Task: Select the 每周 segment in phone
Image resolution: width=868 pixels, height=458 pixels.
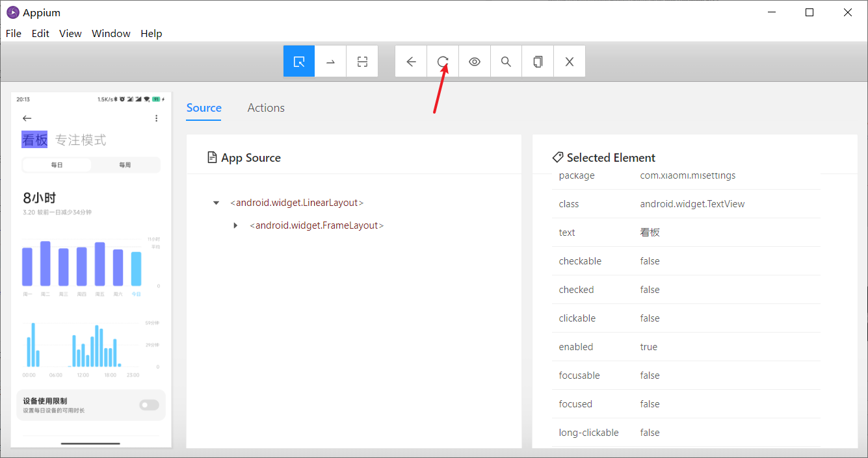Action: point(125,165)
